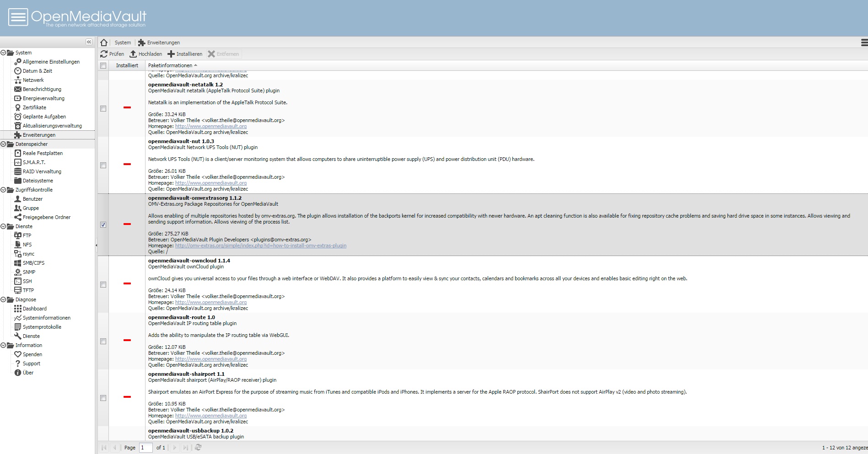868x454 pixels.
Task: Uncheck the openmediavault-omvextrasorg checkbox
Action: [x=103, y=224]
